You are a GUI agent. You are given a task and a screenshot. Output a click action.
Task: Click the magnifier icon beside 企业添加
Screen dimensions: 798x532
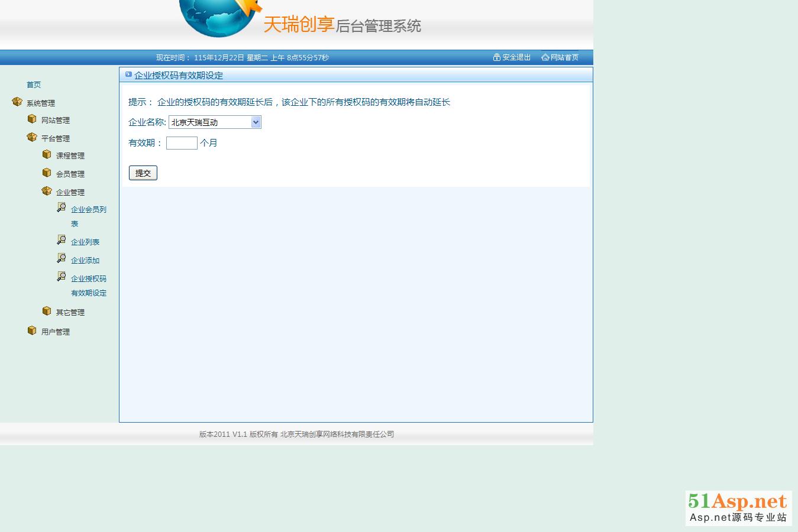point(62,258)
